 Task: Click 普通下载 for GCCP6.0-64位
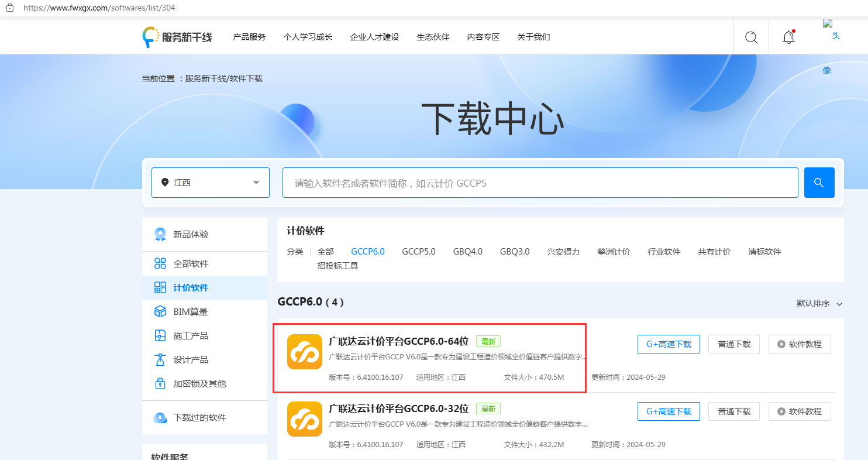click(734, 344)
